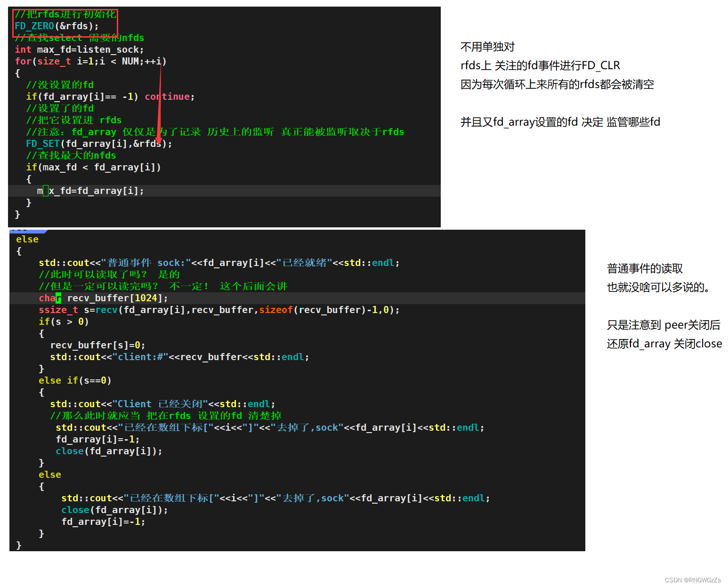Click the recv function call
This screenshot has height=587, width=728.
pos(107,310)
